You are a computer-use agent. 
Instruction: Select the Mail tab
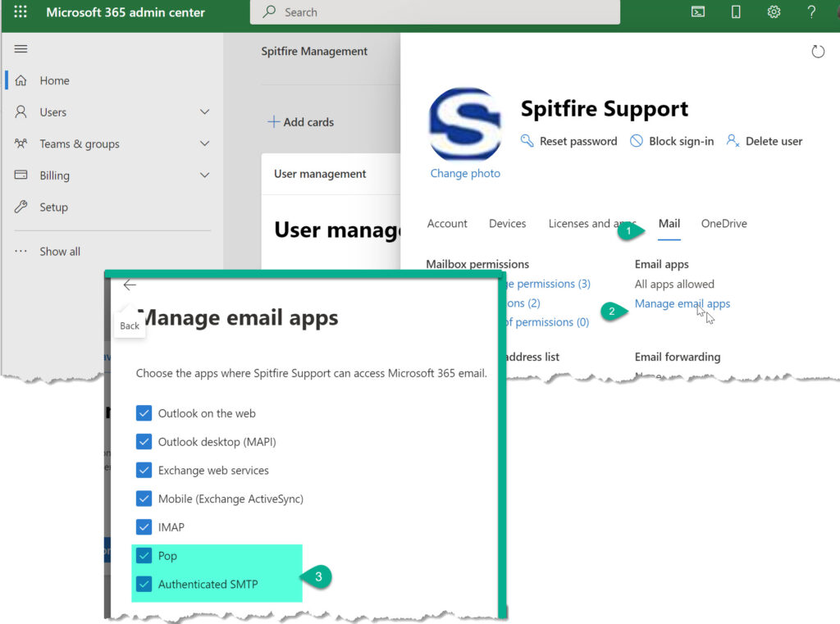669,223
